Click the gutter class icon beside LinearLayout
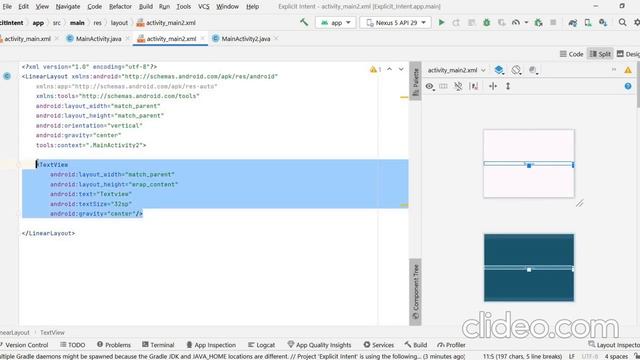 (x=7, y=76)
